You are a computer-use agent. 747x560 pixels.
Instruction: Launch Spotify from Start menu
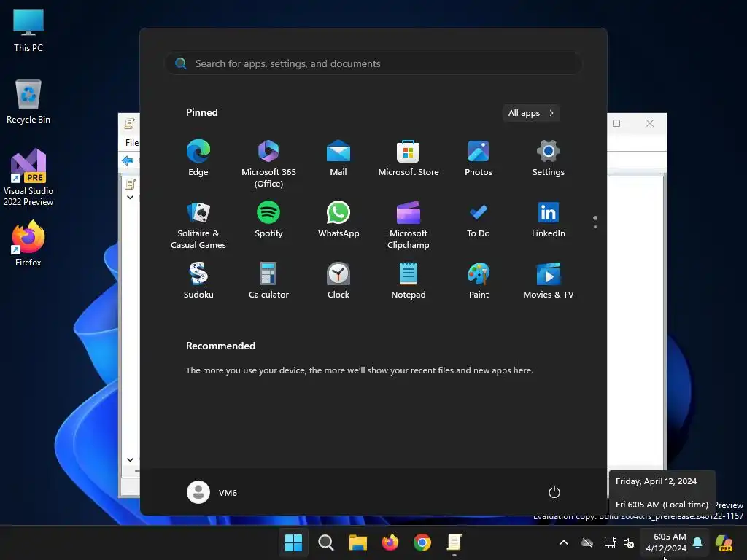coord(268,219)
